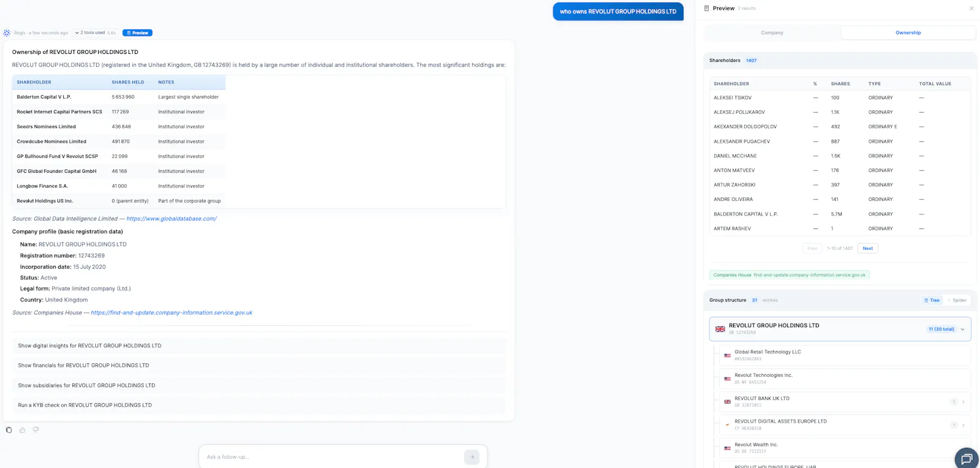This screenshot has width=980, height=468.
Task: Close the Preview panel
Action: click(x=971, y=9)
